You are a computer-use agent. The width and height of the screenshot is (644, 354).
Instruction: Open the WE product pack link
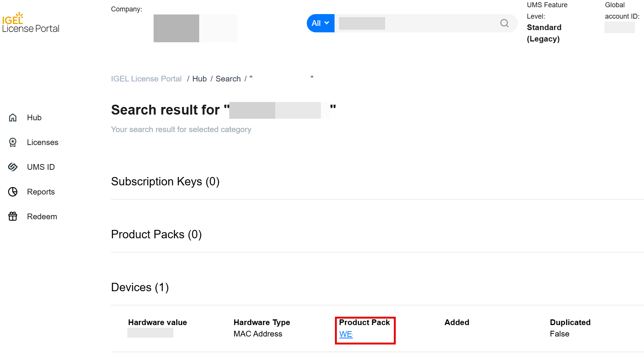346,334
